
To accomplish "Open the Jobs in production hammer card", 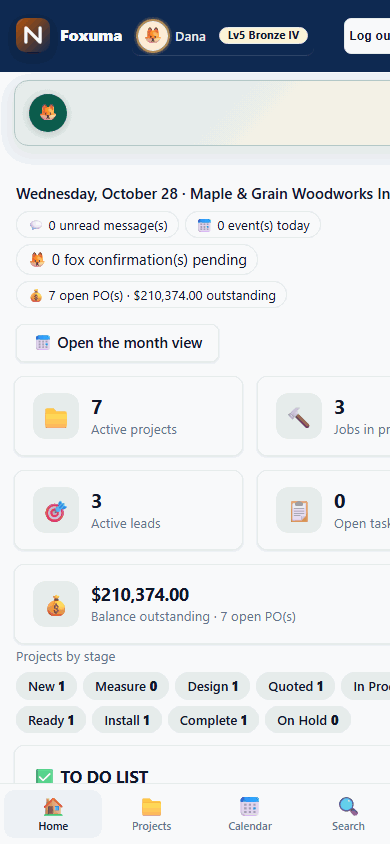I will [x=324, y=416].
